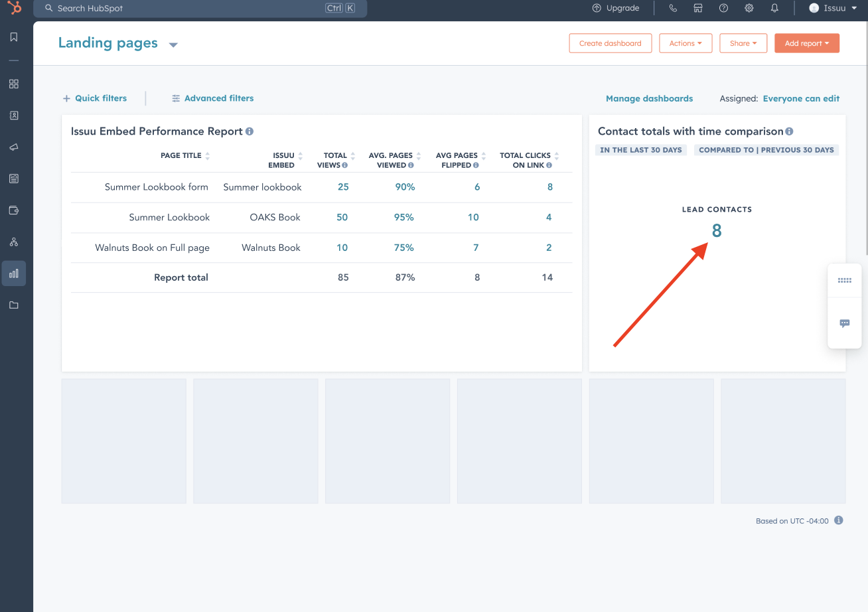Click the info icon next to Avg Pages Flipped
The image size is (868, 612).
tap(476, 165)
